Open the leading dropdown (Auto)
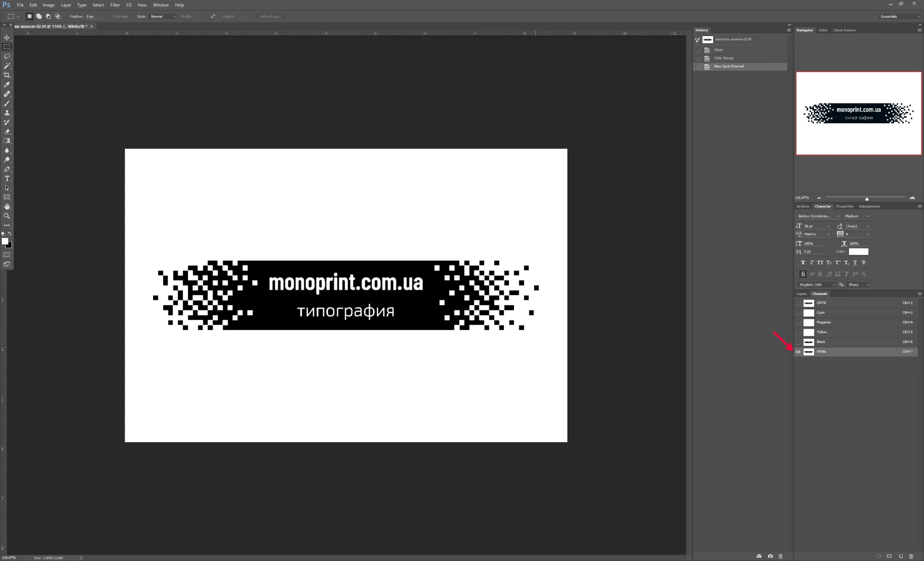The image size is (924, 561). click(858, 226)
